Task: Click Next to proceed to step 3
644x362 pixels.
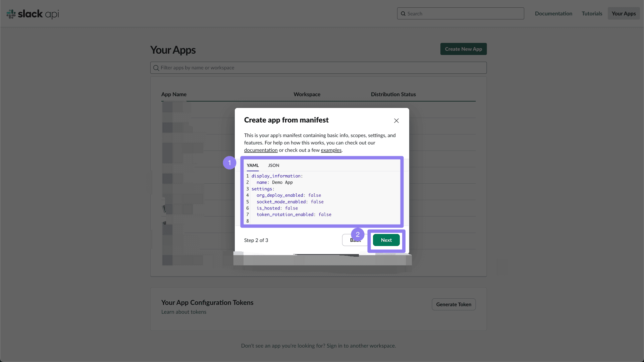Action: (386, 240)
